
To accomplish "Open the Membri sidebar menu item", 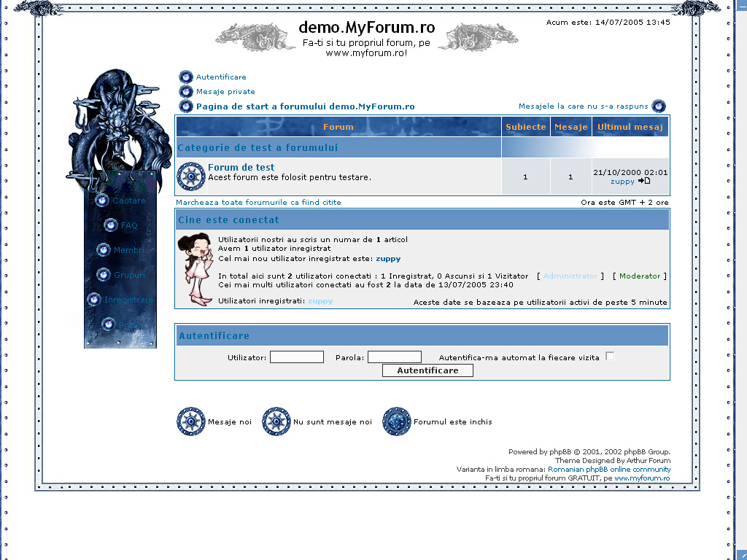I will (x=129, y=250).
